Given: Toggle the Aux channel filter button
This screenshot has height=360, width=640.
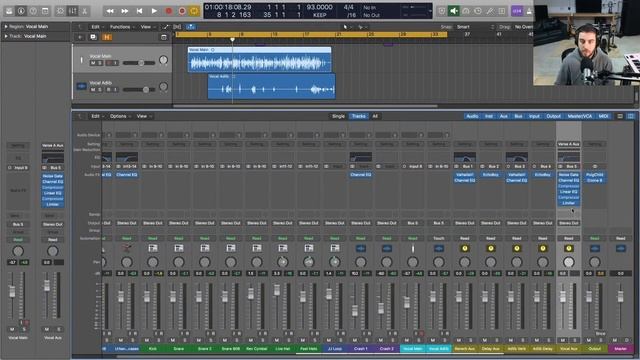Looking at the screenshot, I should point(503,116).
